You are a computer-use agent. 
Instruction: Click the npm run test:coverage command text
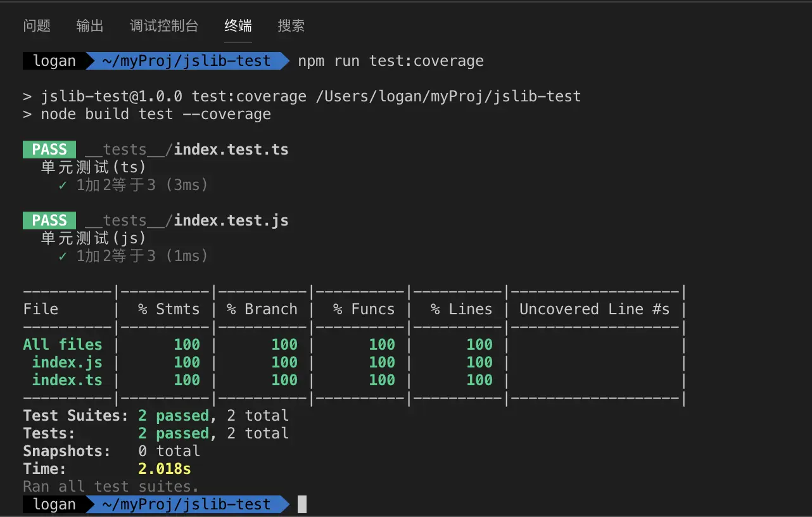(391, 61)
